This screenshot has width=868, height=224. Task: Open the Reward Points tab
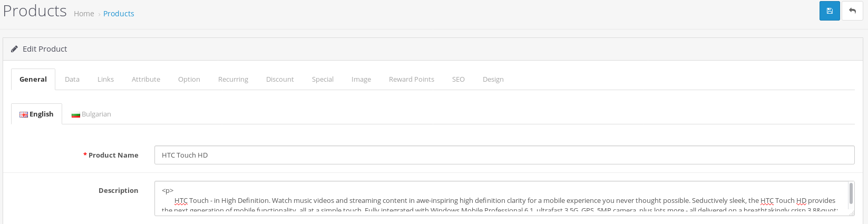(x=412, y=80)
